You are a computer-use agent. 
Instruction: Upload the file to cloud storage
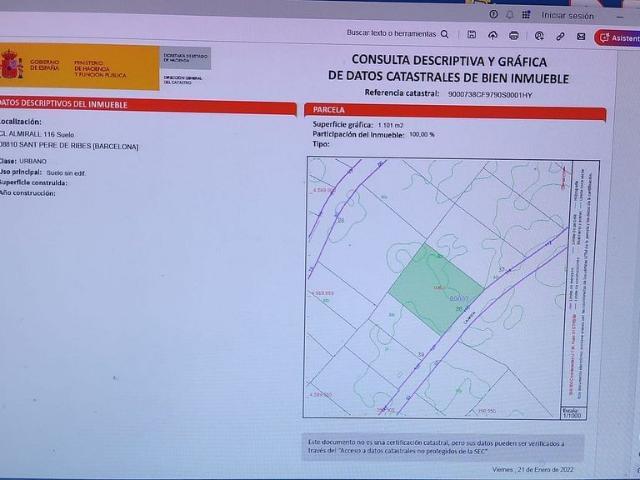[x=493, y=36]
